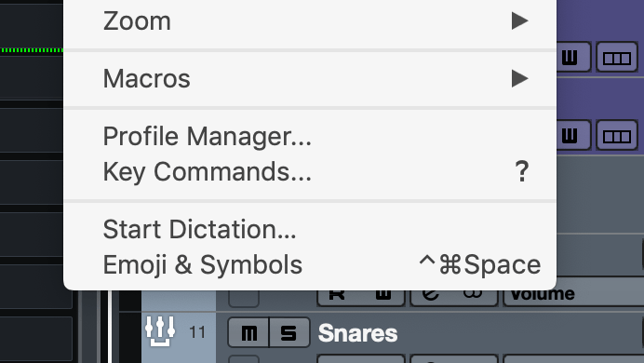644x363 pixels.
Task: Mute the Snares track
Action: click(x=248, y=332)
